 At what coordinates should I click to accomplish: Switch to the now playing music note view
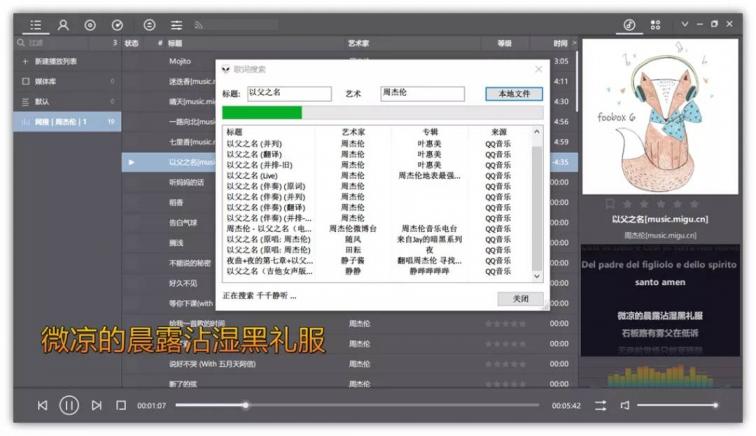click(x=629, y=25)
